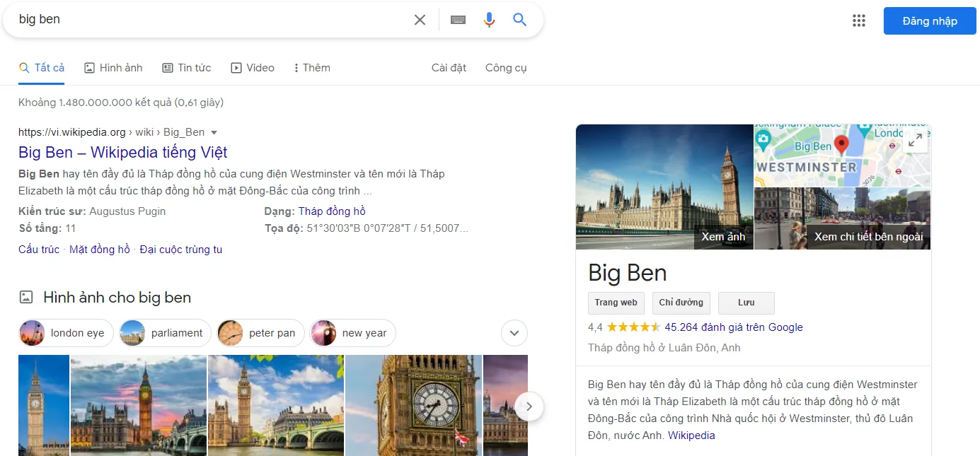Open Xem chi tiết bên ngoài street view
The image size is (980, 456).
tap(868, 237)
